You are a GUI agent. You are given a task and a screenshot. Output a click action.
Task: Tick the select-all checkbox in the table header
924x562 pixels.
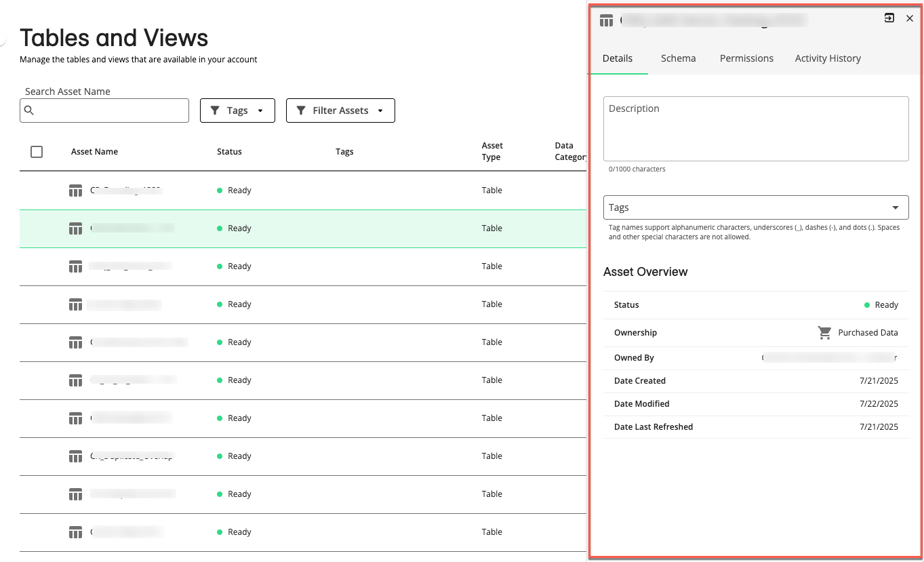[37, 152]
